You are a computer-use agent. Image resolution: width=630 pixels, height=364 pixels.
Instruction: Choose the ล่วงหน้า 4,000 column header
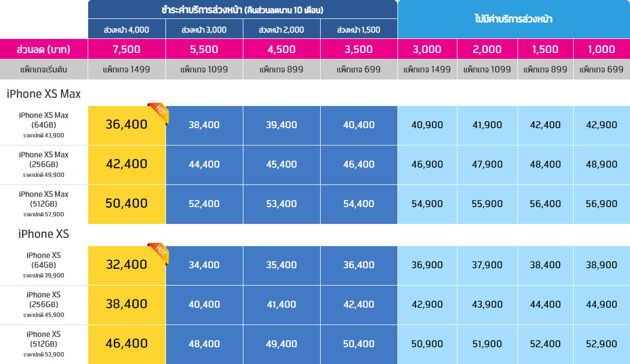click(127, 30)
